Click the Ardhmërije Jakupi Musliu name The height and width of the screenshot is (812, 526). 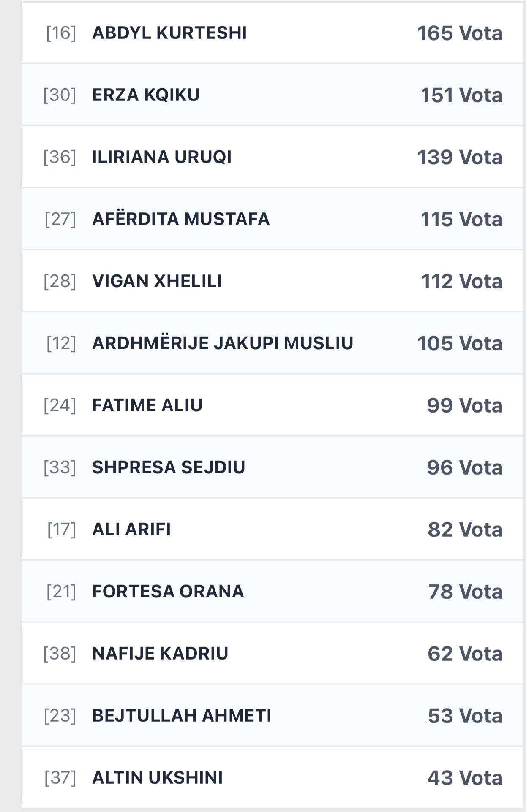[x=223, y=343]
